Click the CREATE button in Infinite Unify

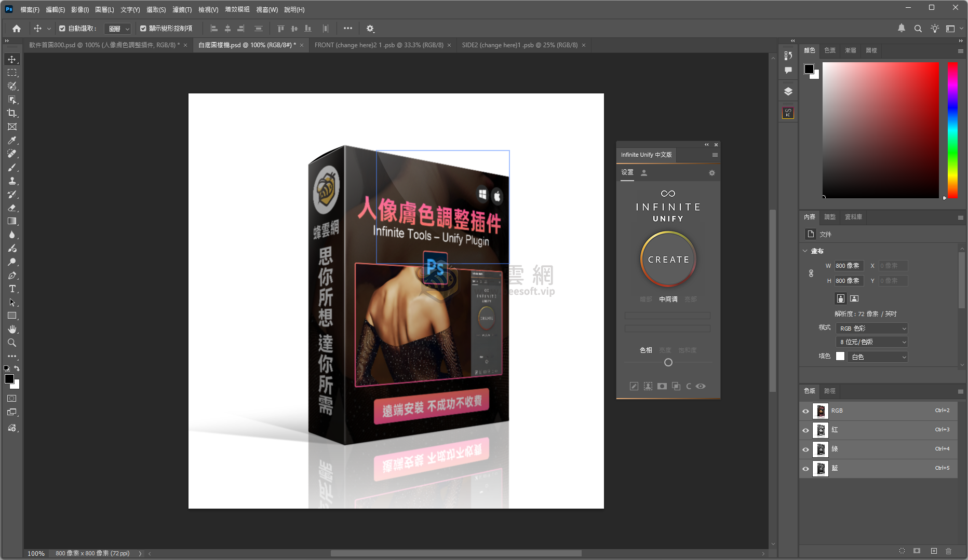click(668, 259)
